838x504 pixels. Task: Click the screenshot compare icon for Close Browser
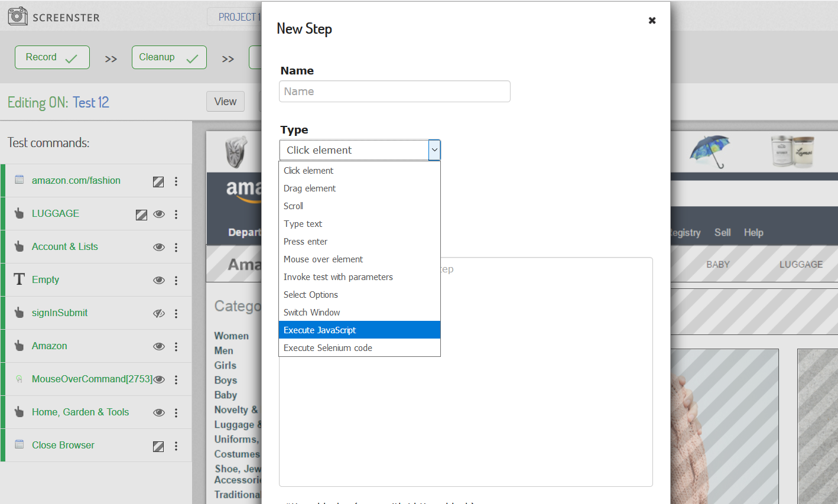point(158,447)
